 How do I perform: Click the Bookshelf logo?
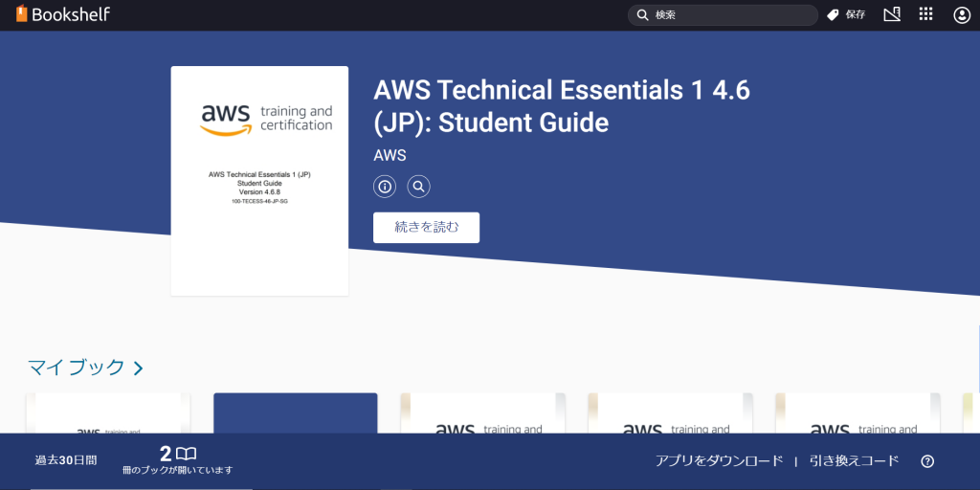click(x=63, y=13)
